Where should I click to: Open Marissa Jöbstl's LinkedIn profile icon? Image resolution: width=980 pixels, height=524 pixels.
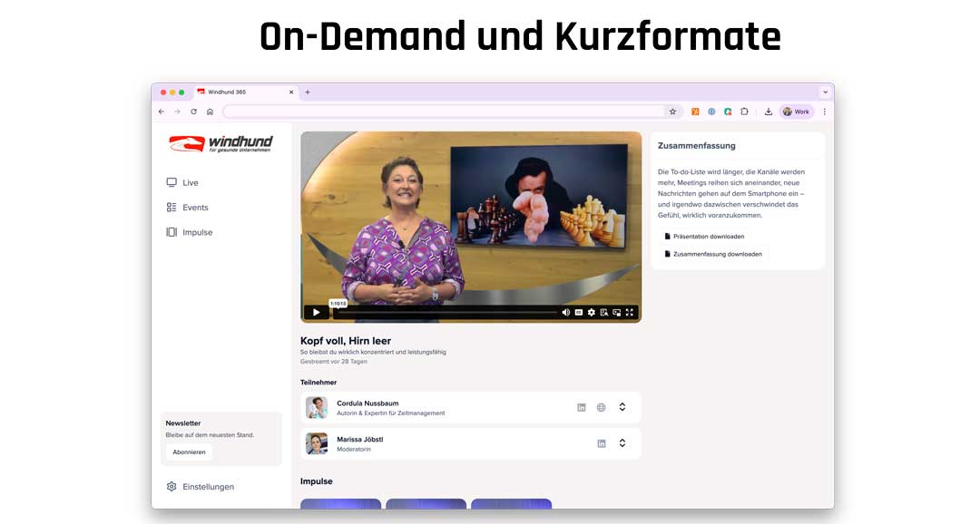pos(601,443)
